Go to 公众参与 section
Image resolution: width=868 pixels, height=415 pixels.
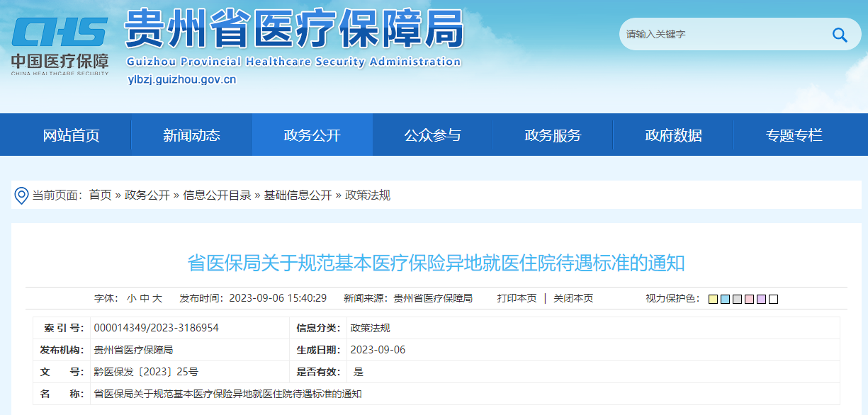[x=432, y=135]
